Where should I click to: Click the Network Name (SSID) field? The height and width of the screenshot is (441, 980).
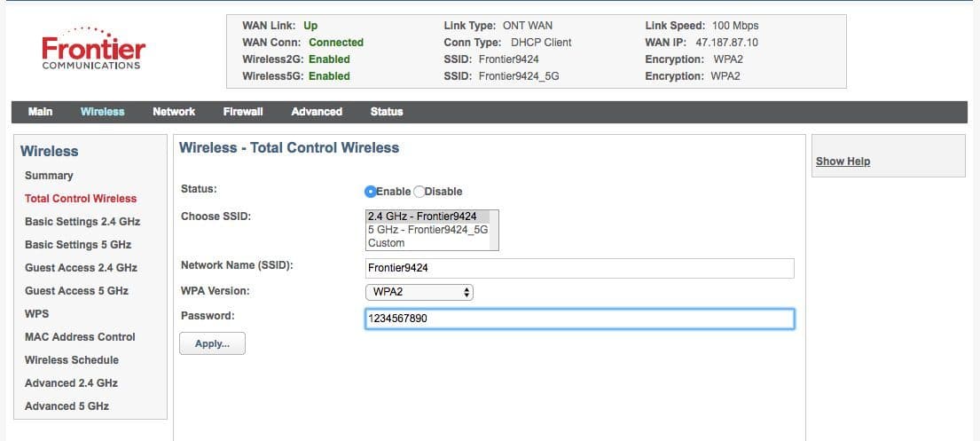(579, 268)
